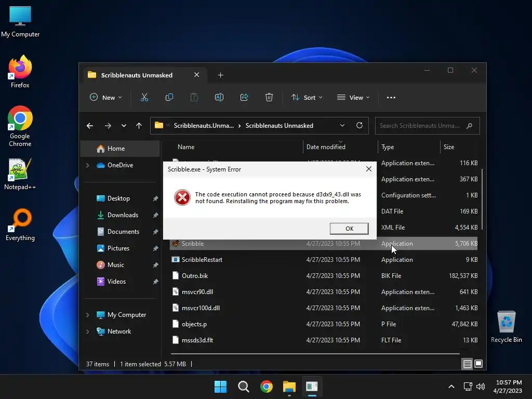Click the Share icon in toolbar
The image size is (532, 399).
[x=244, y=97]
